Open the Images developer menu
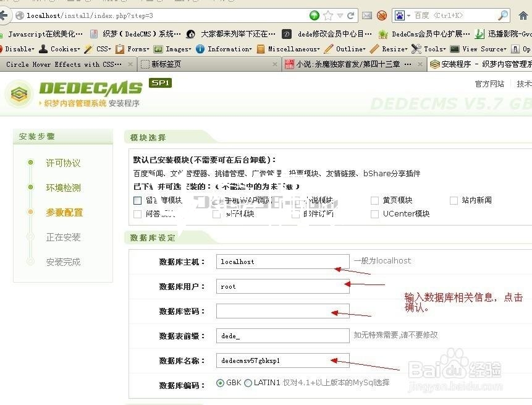This screenshot has width=532, height=405. click(172, 49)
